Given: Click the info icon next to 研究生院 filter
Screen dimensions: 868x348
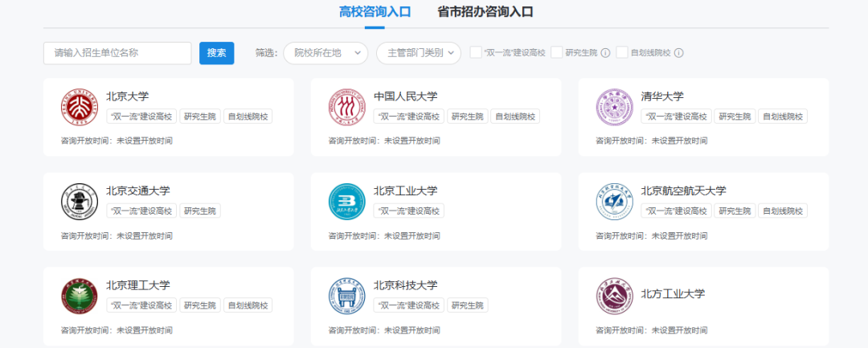Looking at the screenshot, I should coord(606,53).
